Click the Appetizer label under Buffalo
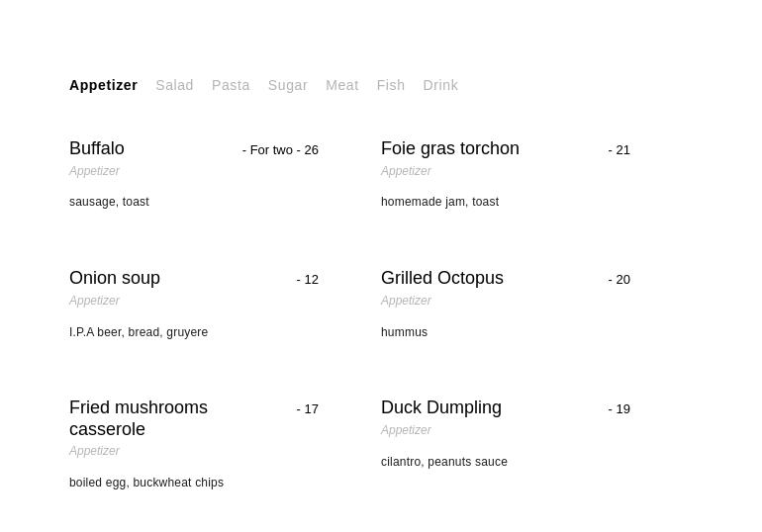 point(94,171)
